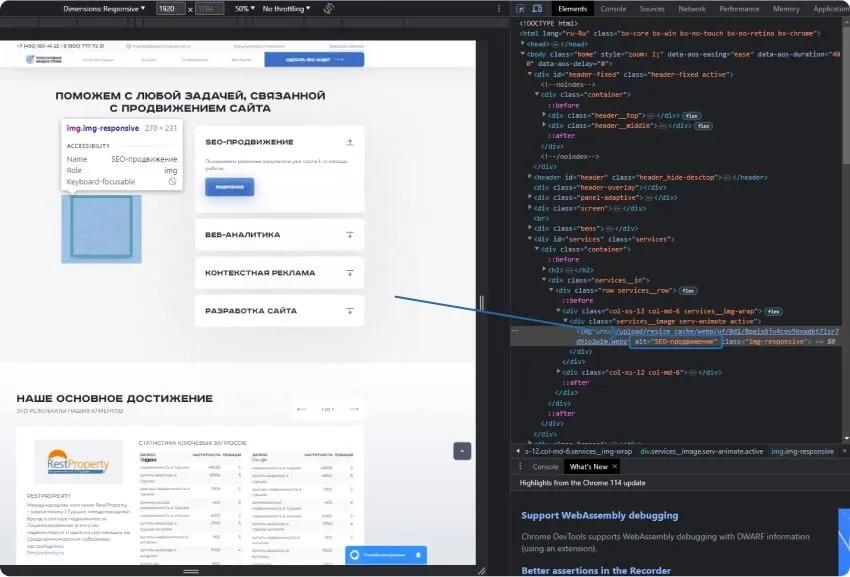Click the vertical resize handle between panes
850x577 pixels.
tap(481, 302)
